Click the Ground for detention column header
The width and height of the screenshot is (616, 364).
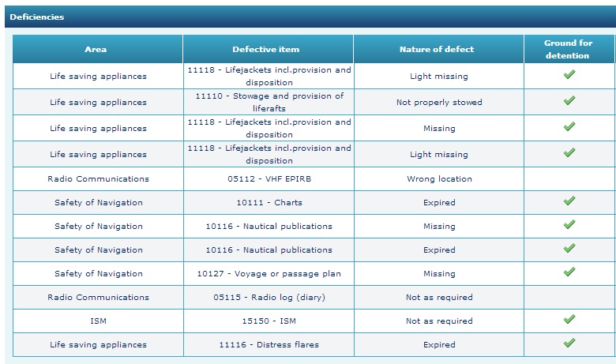coord(569,49)
